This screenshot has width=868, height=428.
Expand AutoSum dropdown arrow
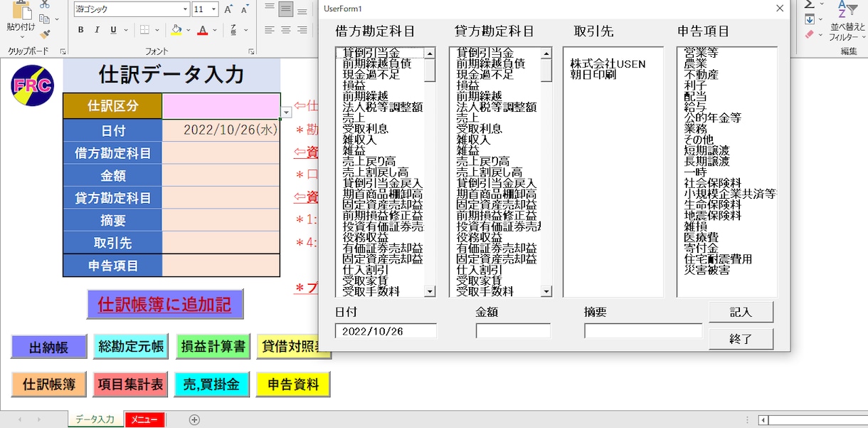pyautogui.click(x=820, y=5)
